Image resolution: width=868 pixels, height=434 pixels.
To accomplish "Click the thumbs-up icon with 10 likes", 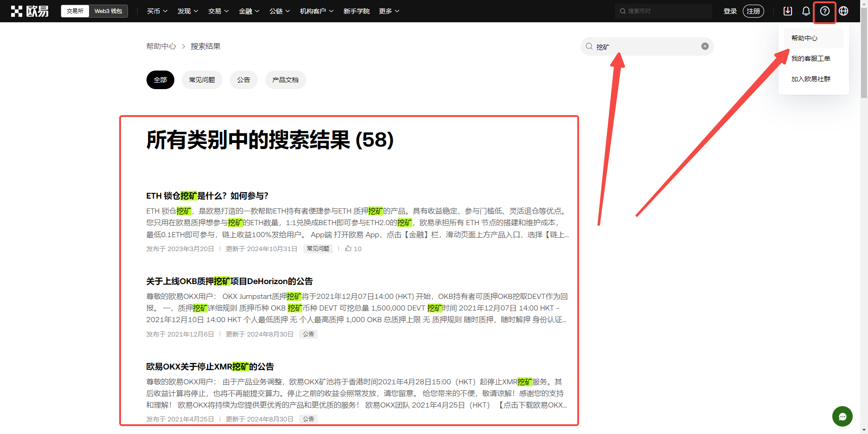I will click(348, 248).
